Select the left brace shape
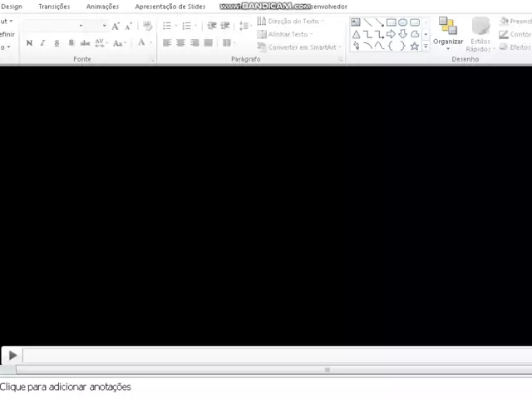This screenshot has height=399, width=532. pyautogui.click(x=391, y=46)
